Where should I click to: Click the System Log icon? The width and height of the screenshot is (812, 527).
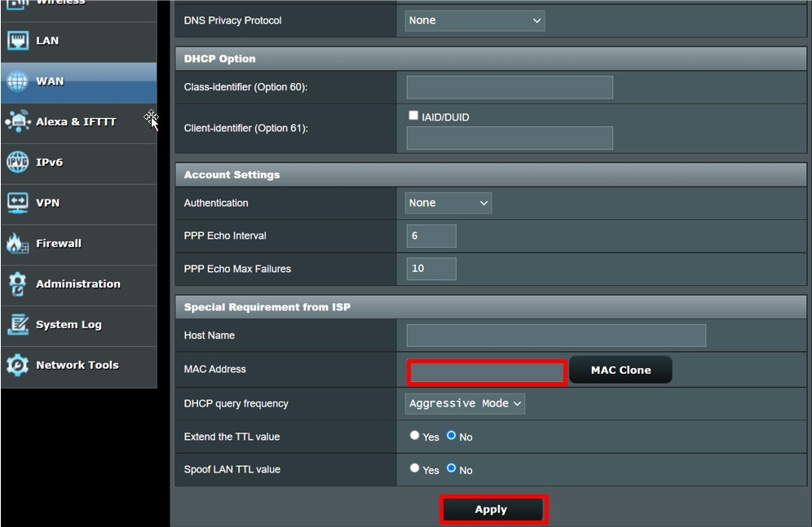[x=17, y=325]
